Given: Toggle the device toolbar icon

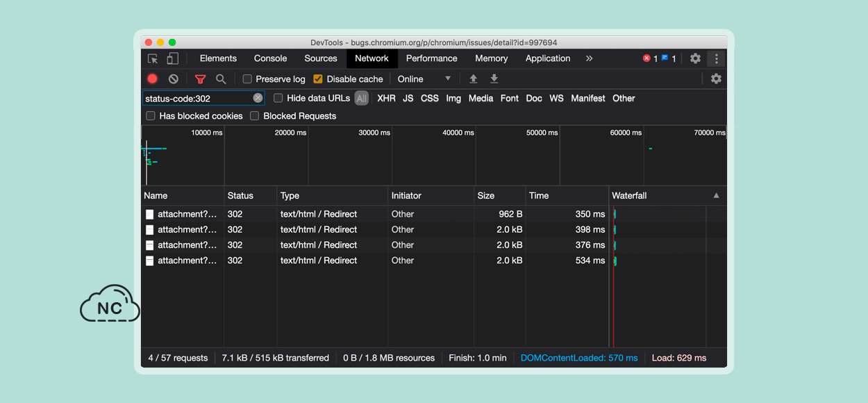Looking at the screenshot, I should coord(173,59).
